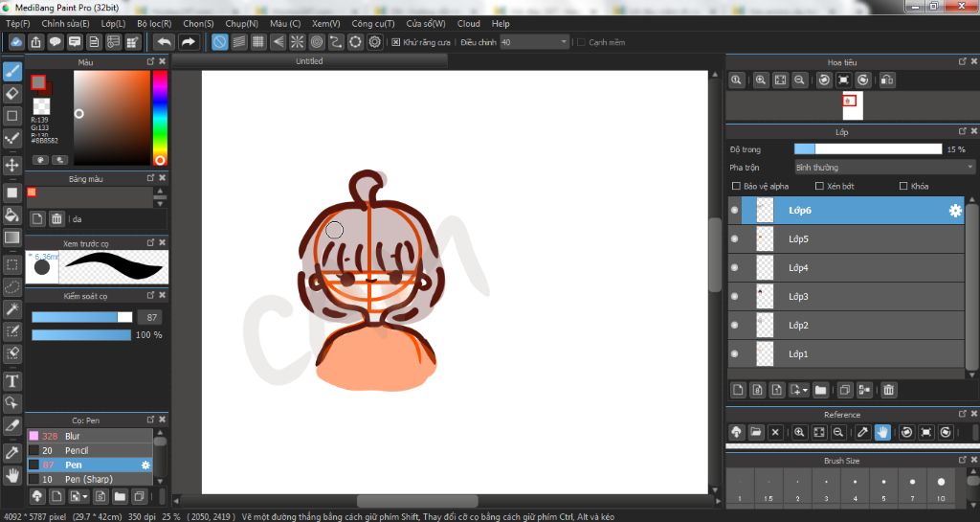Select the Brush tool in left toolbar
This screenshot has width=980, height=522.
(11, 71)
